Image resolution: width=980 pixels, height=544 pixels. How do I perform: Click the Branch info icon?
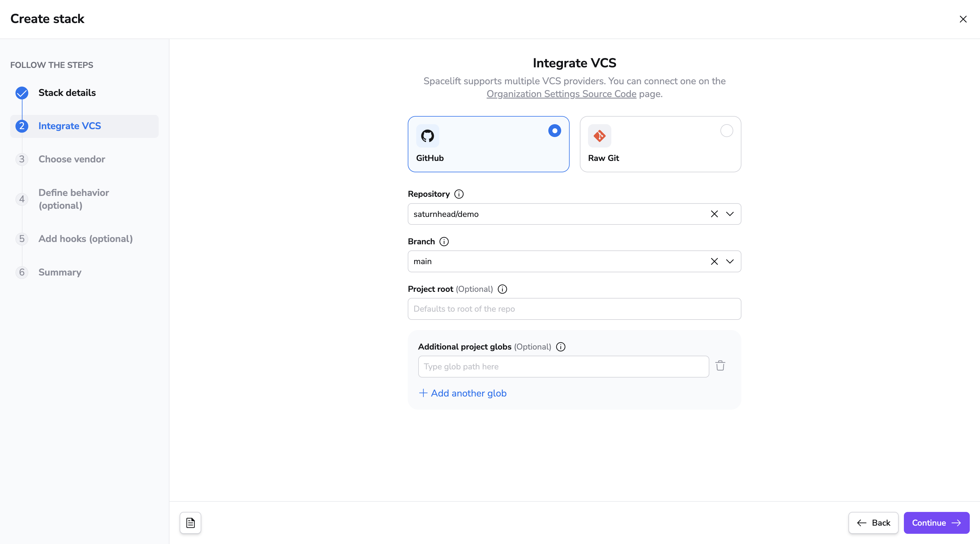click(444, 241)
